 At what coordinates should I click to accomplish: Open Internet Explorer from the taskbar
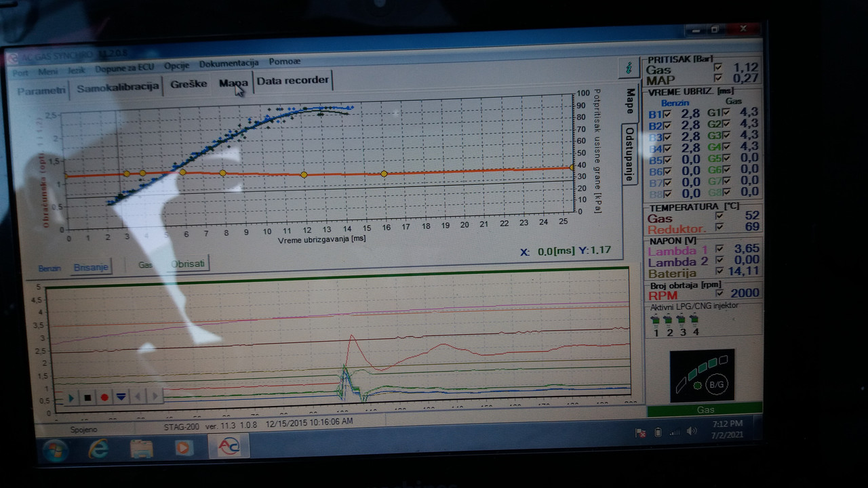coord(98,448)
